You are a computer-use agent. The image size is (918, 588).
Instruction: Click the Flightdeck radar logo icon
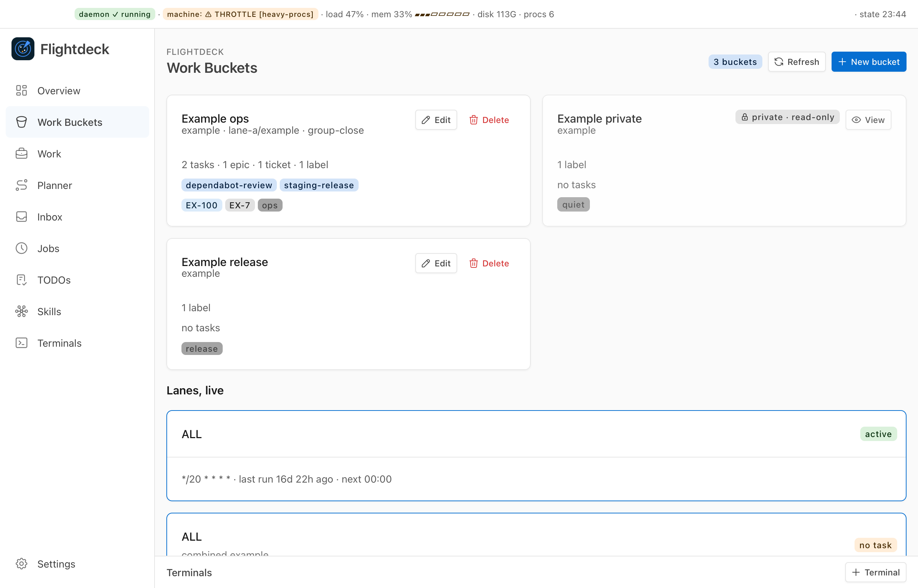pos(23,49)
